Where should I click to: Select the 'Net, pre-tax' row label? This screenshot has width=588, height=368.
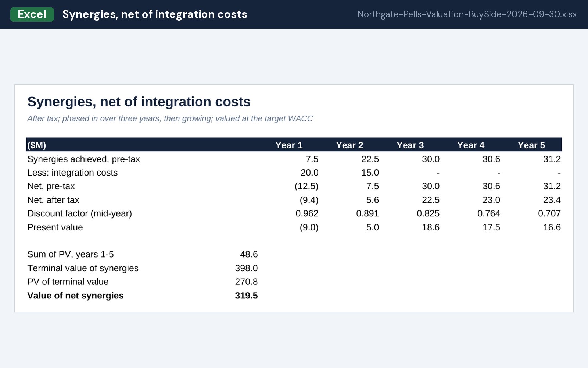point(51,186)
